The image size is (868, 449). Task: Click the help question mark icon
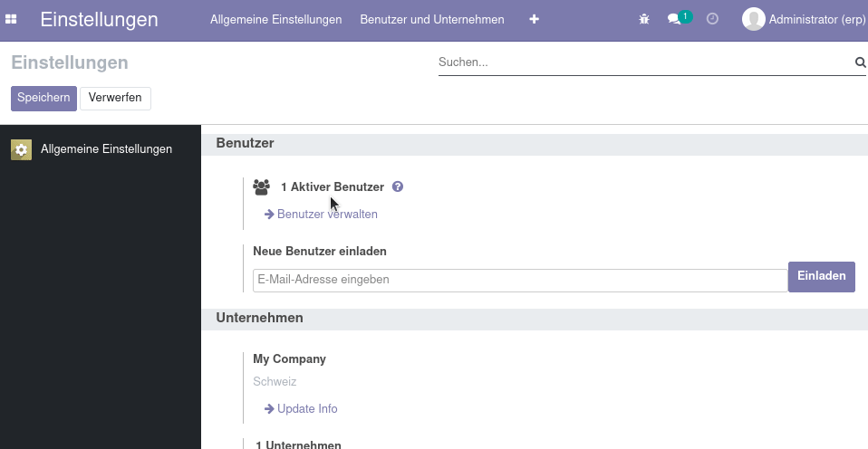pyautogui.click(x=398, y=186)
